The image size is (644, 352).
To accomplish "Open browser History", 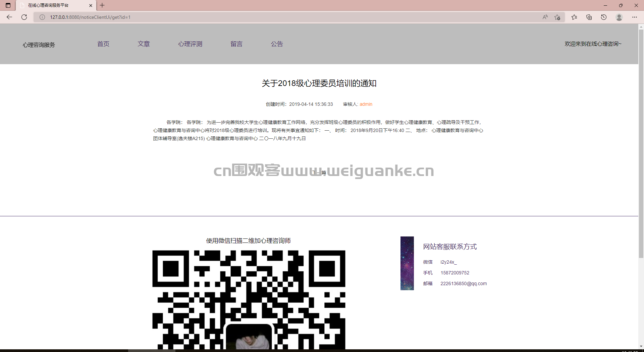I will [604, 17].
